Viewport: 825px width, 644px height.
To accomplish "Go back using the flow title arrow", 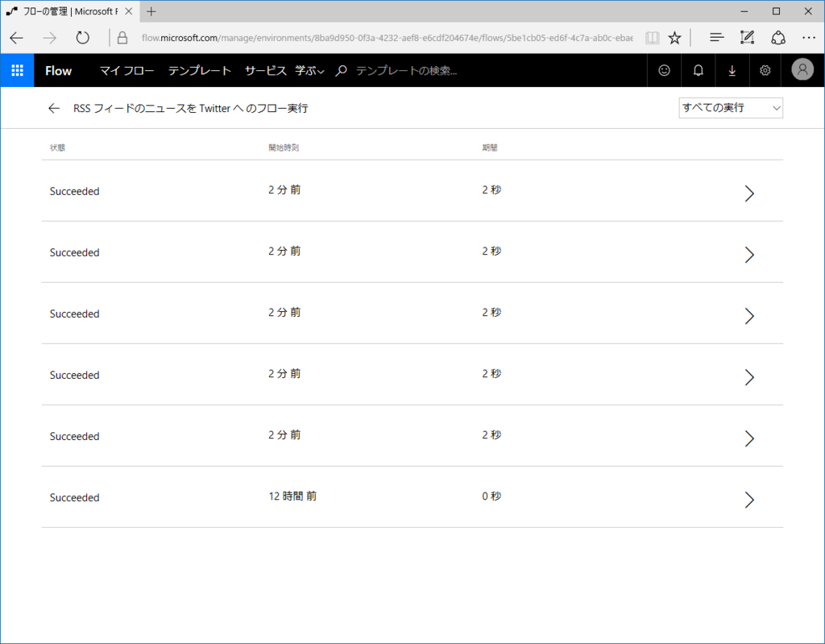I will 53,107.
